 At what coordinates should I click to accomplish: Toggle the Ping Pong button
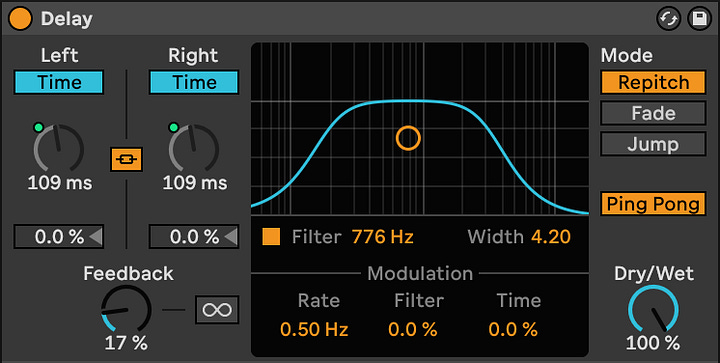coord(653,204)
